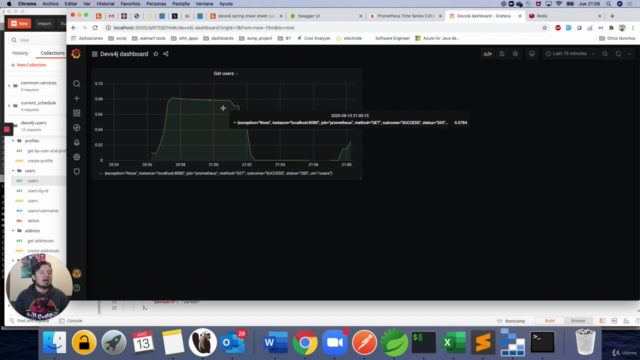Viewport: 640px width, 360px height.
Task: Switch to Swagger UI tab
Action: [x=325, y=16]
